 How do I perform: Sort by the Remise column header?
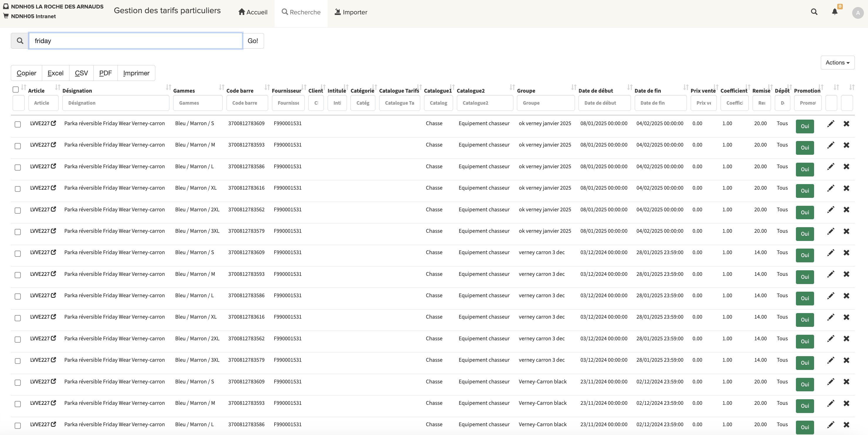[761, 91]
